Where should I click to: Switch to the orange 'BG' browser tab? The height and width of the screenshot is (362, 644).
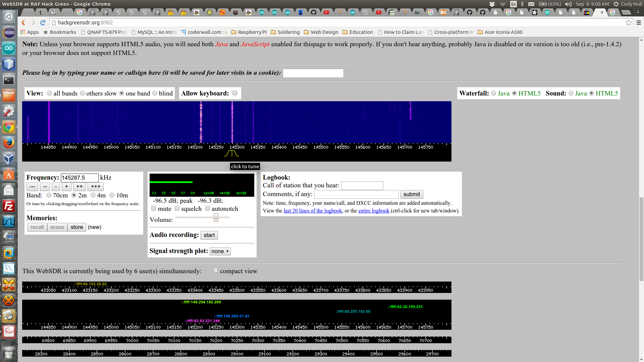(443, 12)
